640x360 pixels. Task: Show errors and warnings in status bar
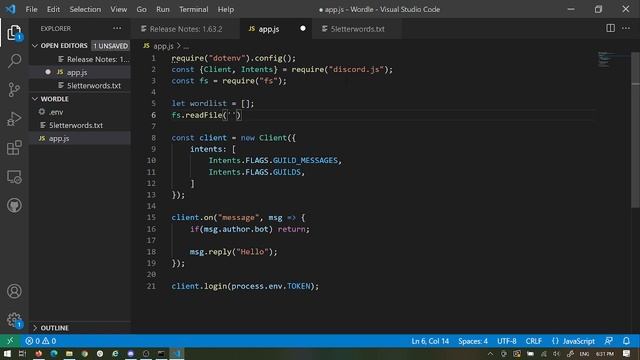[40, 341]
